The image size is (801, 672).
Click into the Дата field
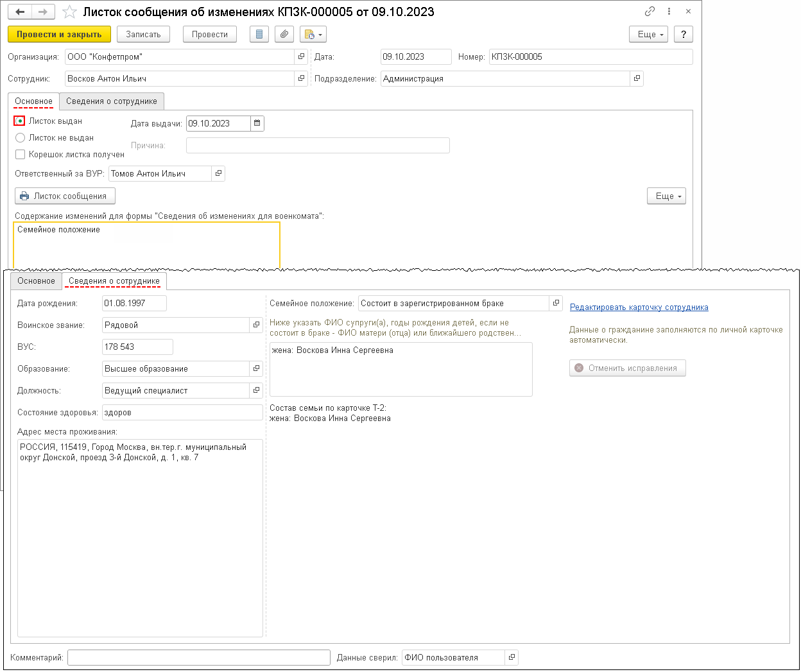tap(416, 56)
